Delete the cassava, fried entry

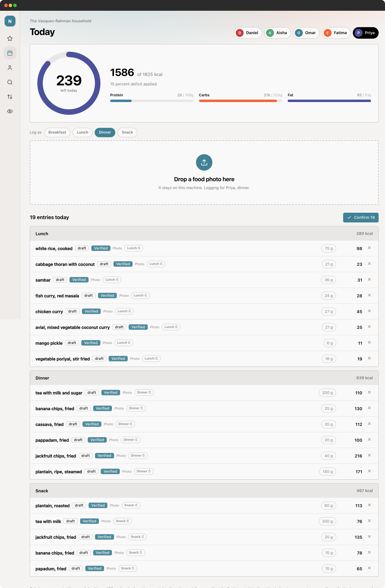click(x=369, y=424)
